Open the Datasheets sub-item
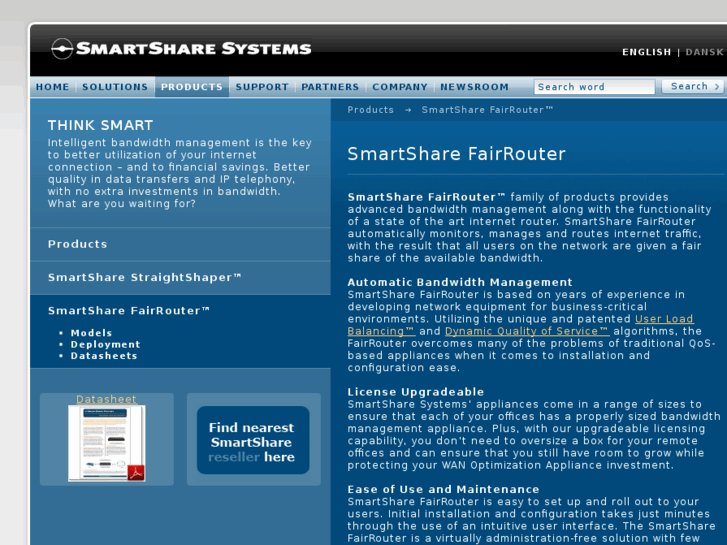727x545 pixels. [x=104, y=356]
